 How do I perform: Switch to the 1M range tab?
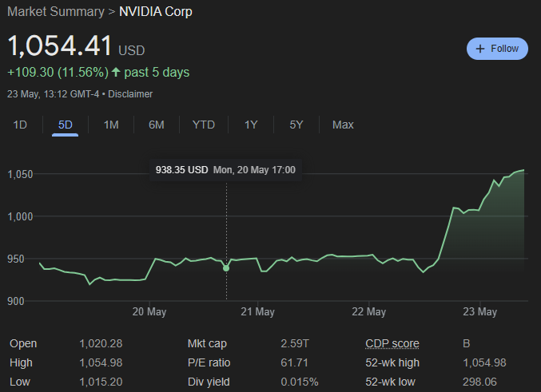click(111, 125)
